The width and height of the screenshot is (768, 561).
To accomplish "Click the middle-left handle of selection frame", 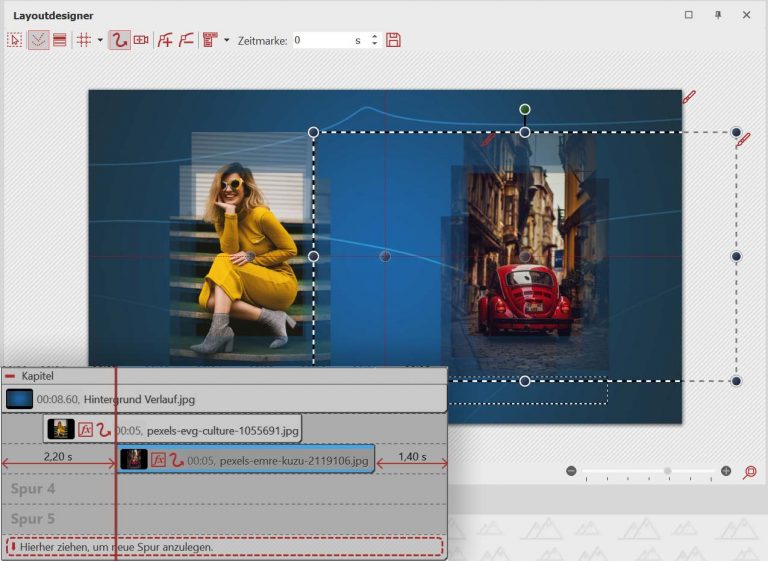I will point(313,256).
